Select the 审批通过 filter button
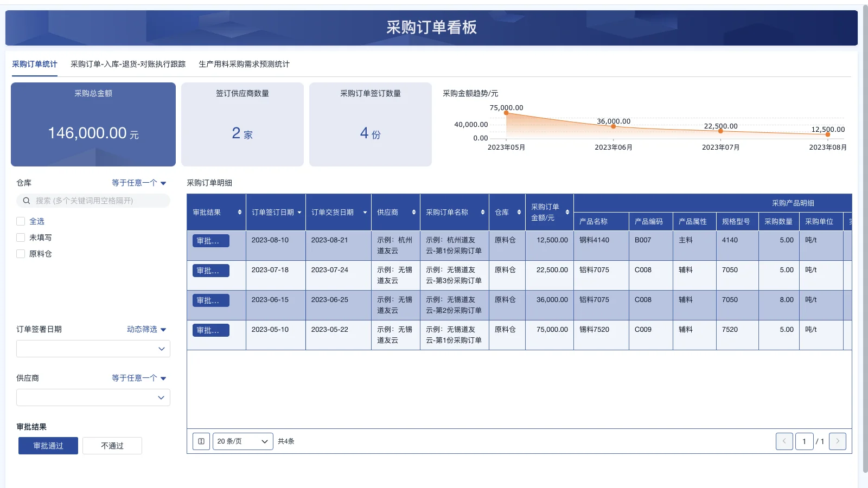 [x=48, y=445]
